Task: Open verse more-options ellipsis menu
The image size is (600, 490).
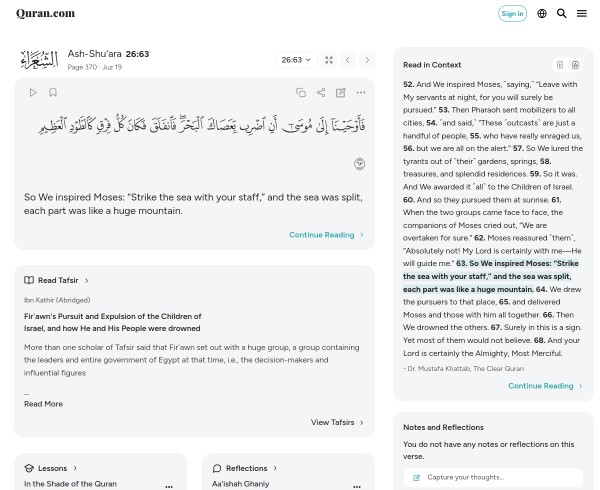Action: point(360,93)
